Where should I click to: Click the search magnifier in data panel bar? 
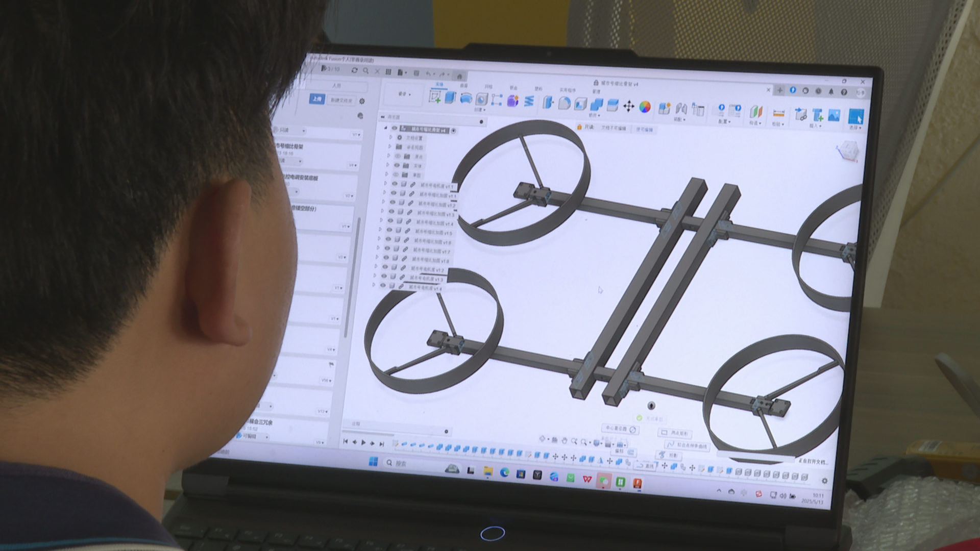pyautogui.click(x=365, y=71)
